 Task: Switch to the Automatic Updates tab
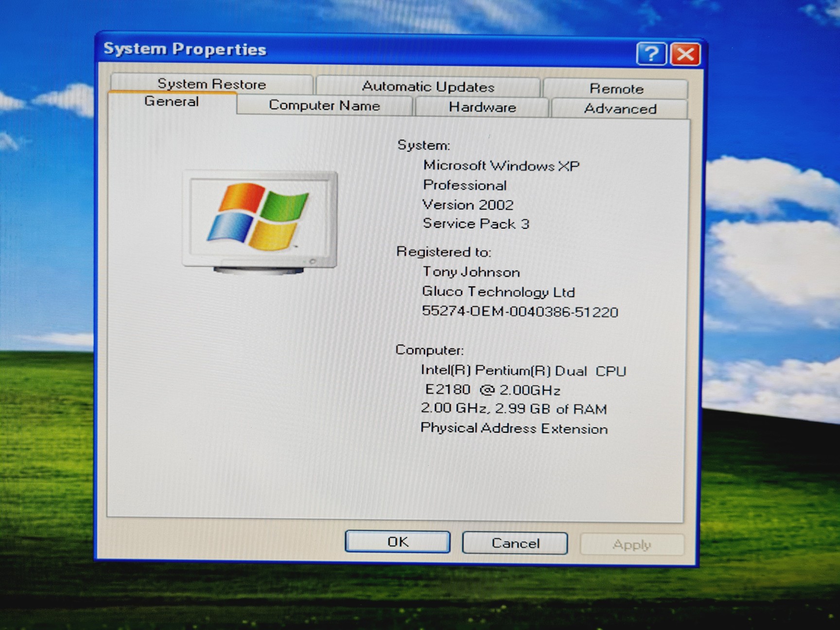428,87
